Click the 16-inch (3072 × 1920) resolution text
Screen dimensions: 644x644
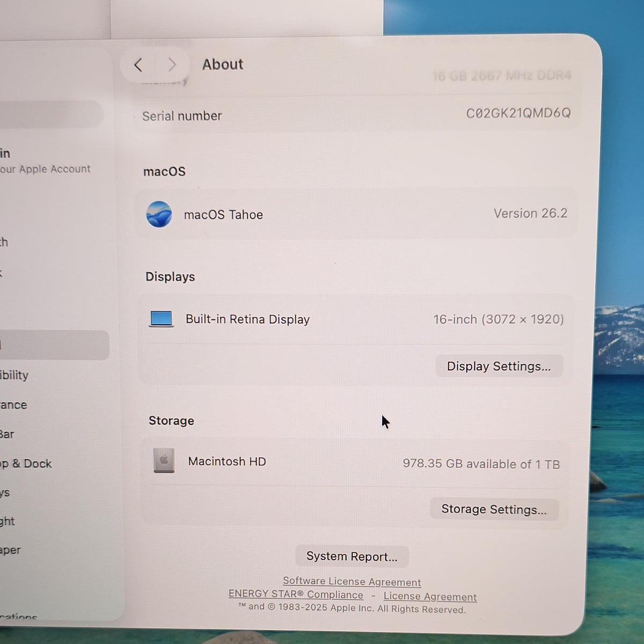coord(499,319)
